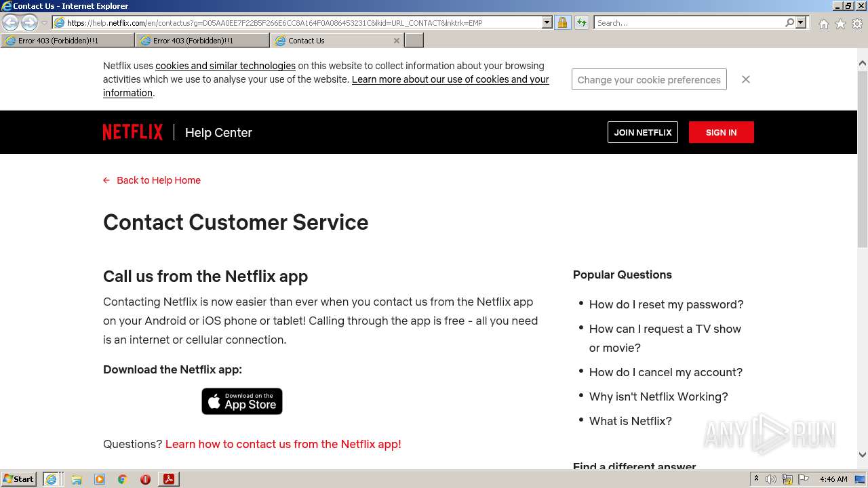This screenshot has width=868, height=488.
Task: Refresh the page with the refresh icon
Action: click(581, 22)
